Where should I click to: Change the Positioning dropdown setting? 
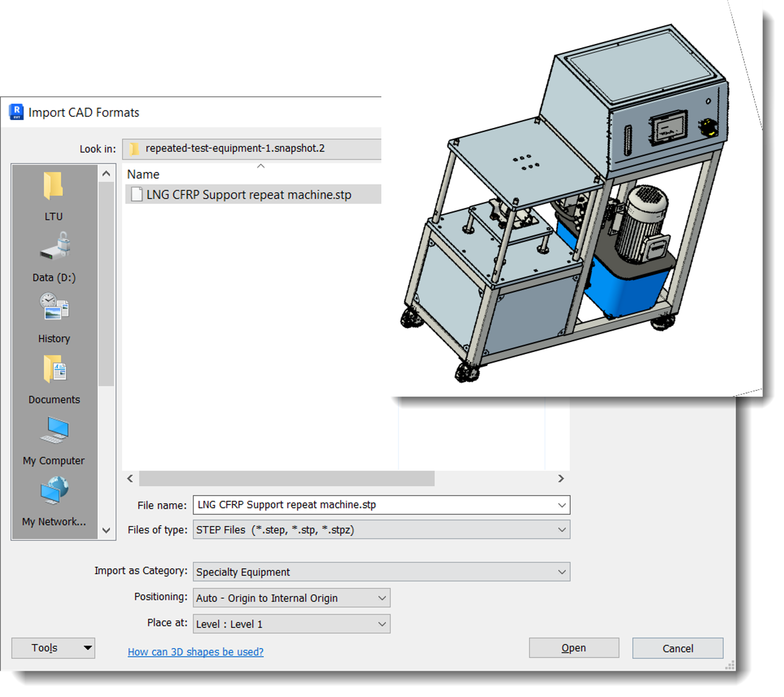click(291, 598)
